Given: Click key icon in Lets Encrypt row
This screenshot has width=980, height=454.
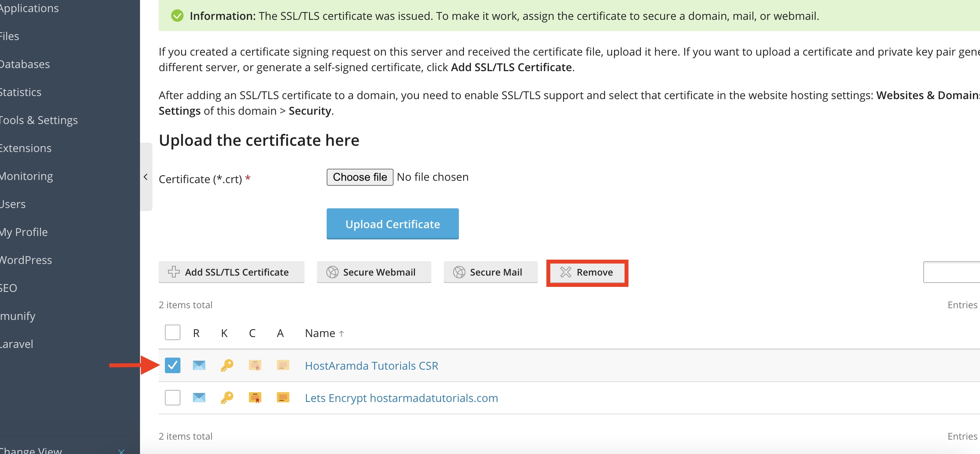Looking at the screenshot, I should click(x=227, y=397).
